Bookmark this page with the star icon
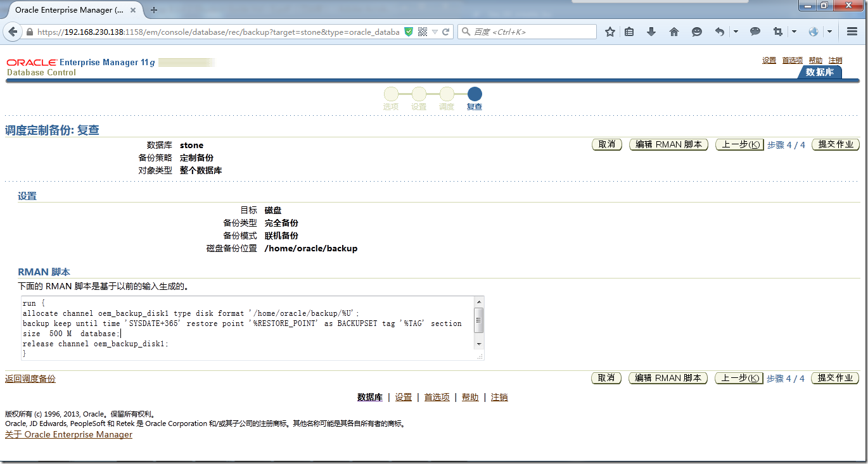Viewport: 868px width, 464px height. pos(610,32)
